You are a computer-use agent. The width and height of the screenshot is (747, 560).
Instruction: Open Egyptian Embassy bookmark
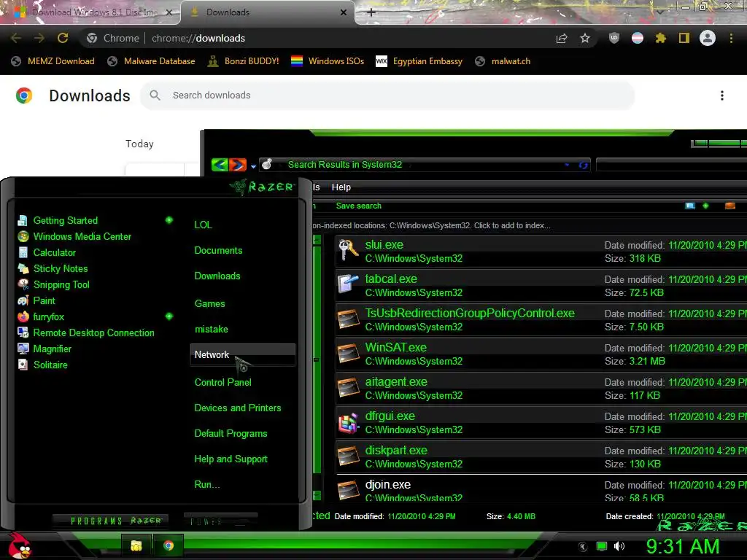[419, 61]
